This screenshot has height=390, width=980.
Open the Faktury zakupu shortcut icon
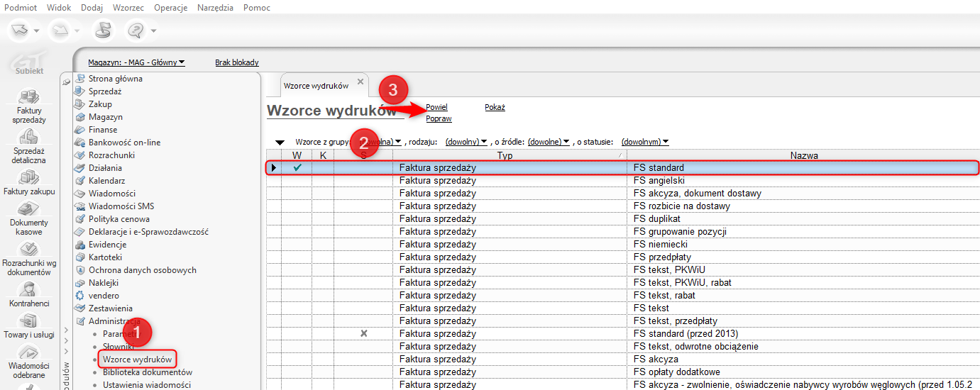(x=29, y=177)
